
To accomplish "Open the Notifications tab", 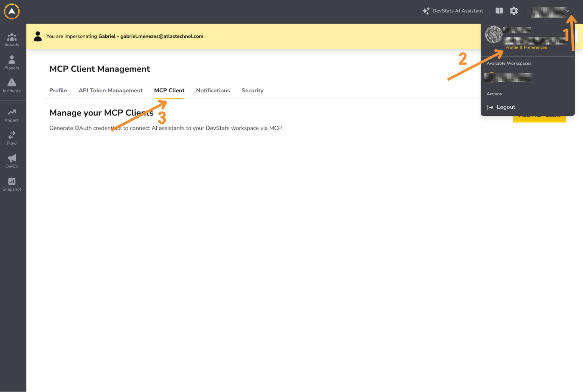I will click(213, 90).
